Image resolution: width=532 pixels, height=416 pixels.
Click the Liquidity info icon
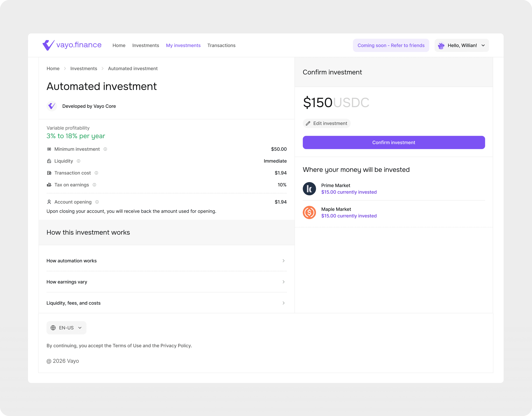pos(78,161)
